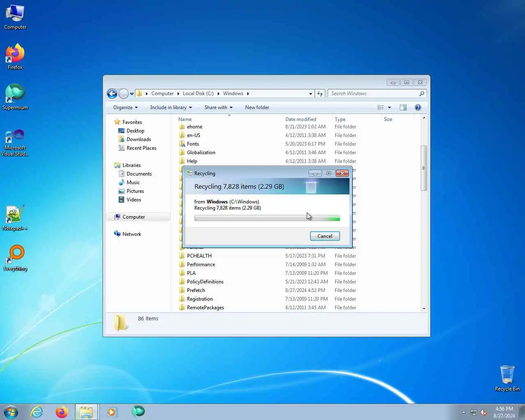Launch Windows Media Player from taskbar
525x420 pixels.
(112, 412)
